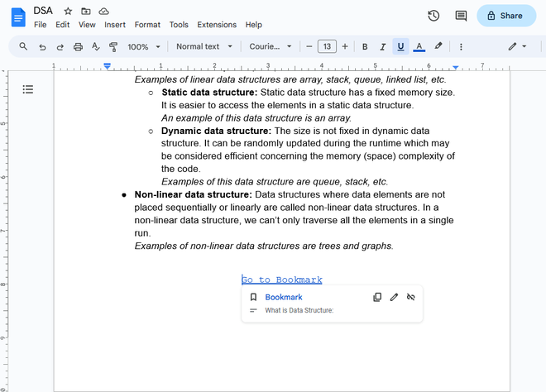The height and width of the screenshot is (392, 546).
Task: Undo the last action
Action: tap(42, 46)
